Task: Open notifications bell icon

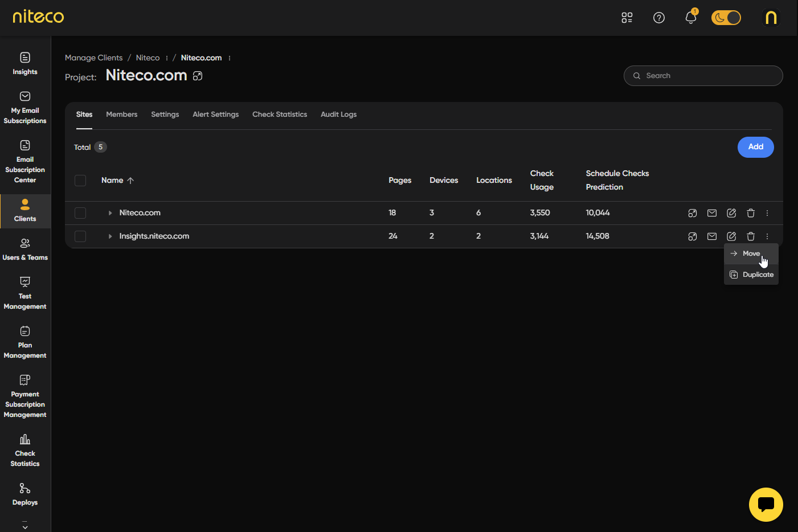Action: point(691,18)
